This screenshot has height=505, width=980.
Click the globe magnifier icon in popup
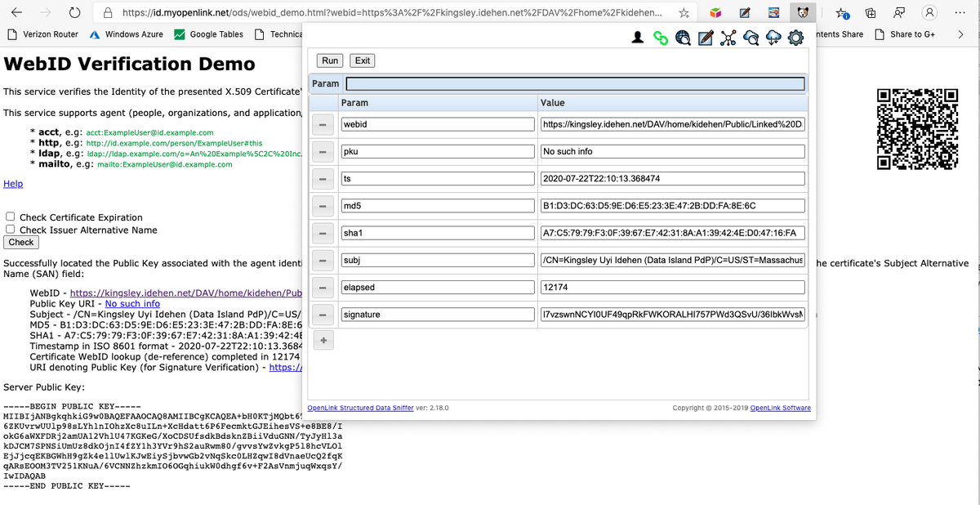pos(684,38)
